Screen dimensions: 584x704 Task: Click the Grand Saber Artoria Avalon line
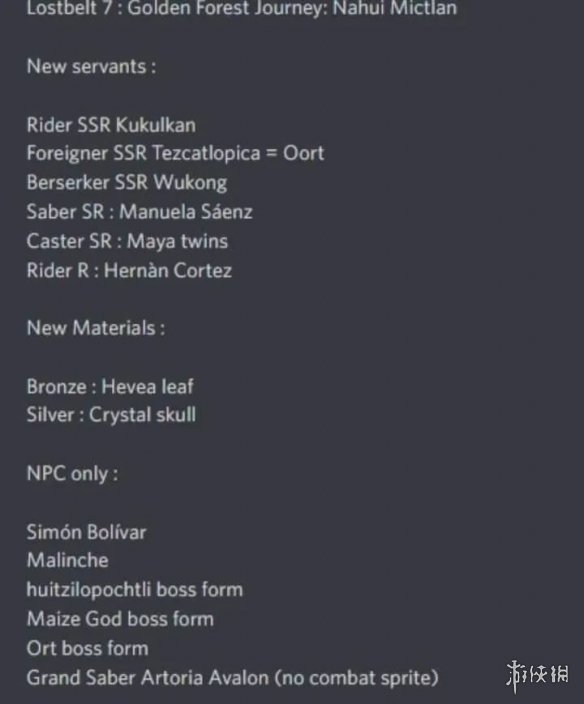[x=233, y=678]
